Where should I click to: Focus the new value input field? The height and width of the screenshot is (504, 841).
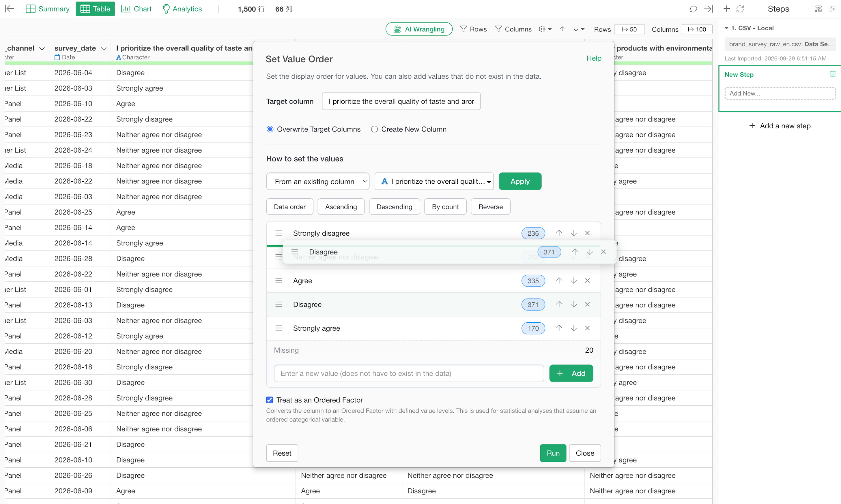[409, 373]
